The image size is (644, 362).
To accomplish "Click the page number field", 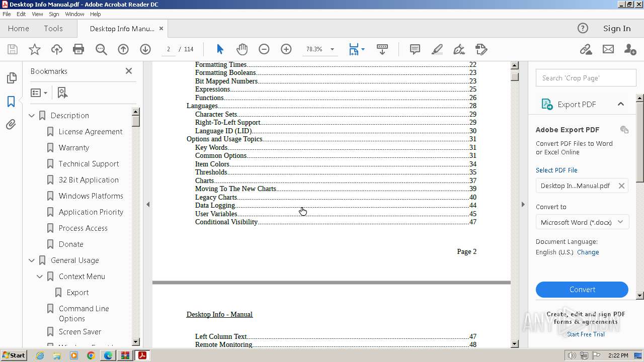I will [x=168, y=49].
